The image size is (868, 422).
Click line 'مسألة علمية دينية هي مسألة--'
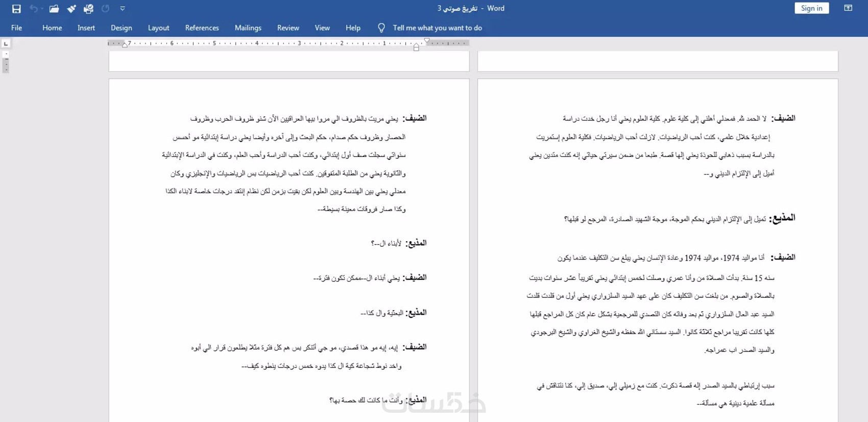(735, 403)
